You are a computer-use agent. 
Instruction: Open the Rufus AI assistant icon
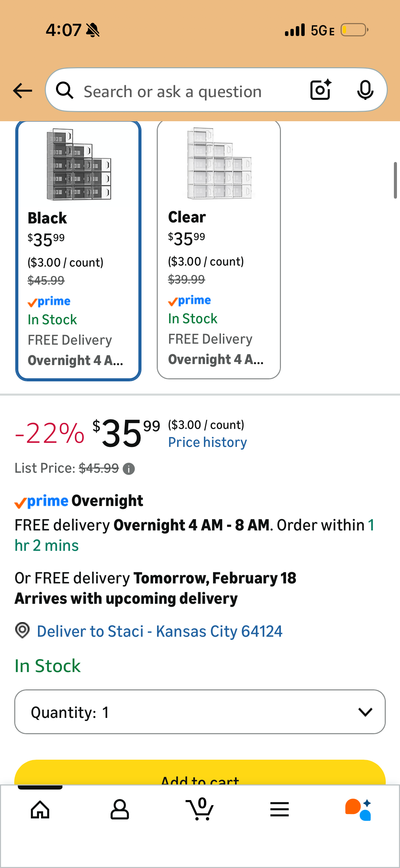(x=358, y=810)
